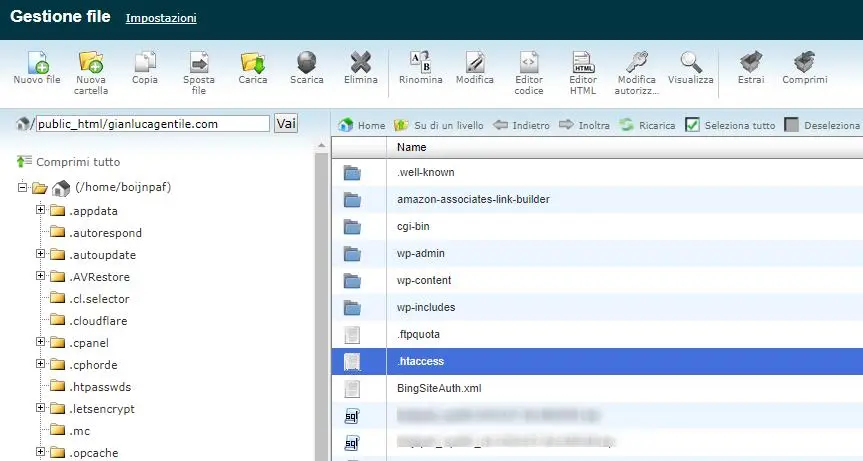This screenshot has width=863, height=461.
Task: Select the .well-known folder row
Action: 597,173
